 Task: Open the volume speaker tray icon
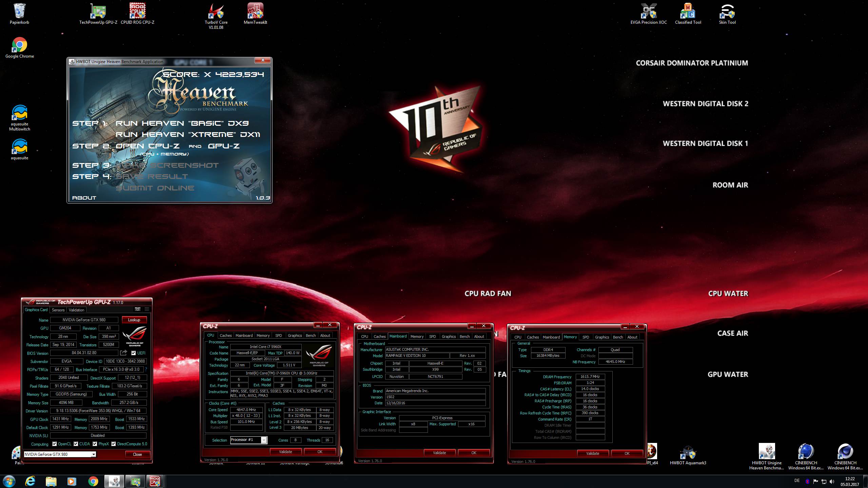click(832, 481)
